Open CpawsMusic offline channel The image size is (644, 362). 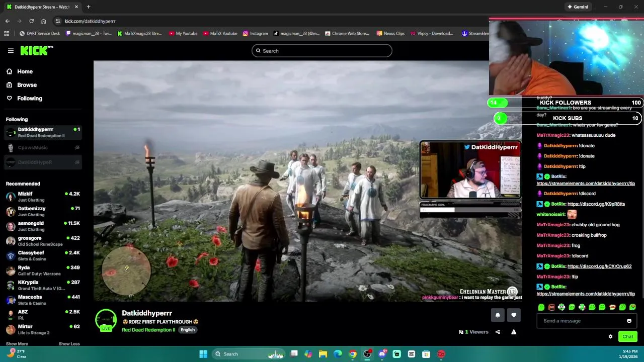42,148
